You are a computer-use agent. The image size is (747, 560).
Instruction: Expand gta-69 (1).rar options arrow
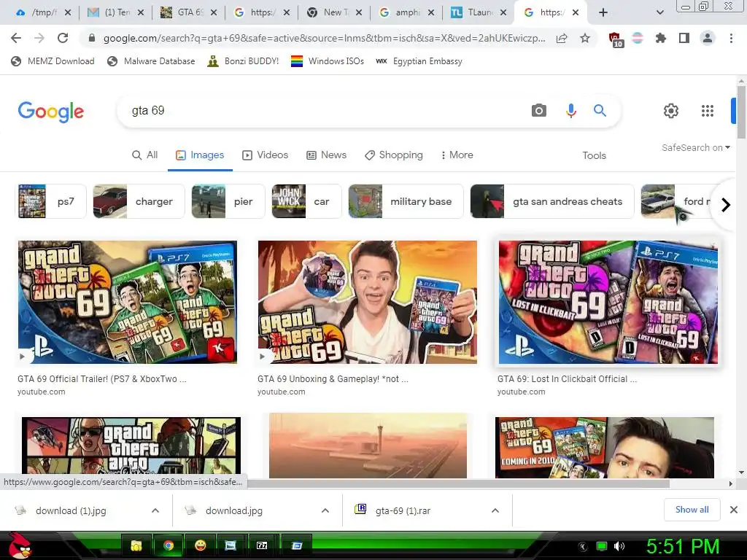[x=495, y=510]
